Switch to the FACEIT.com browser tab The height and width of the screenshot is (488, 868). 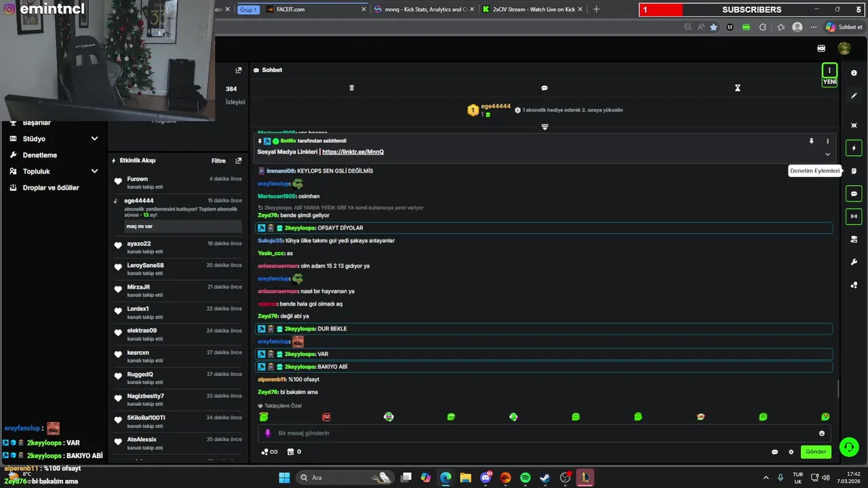(x=315, y=9)
